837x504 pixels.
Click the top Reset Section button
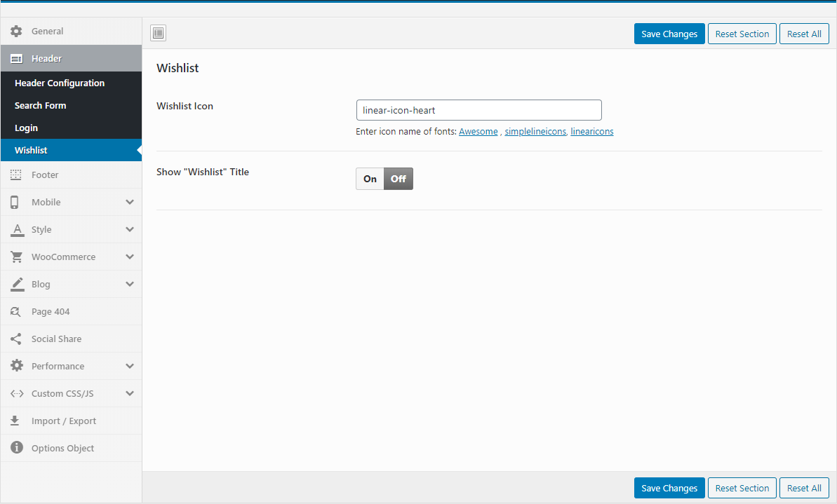coord(742,34)
